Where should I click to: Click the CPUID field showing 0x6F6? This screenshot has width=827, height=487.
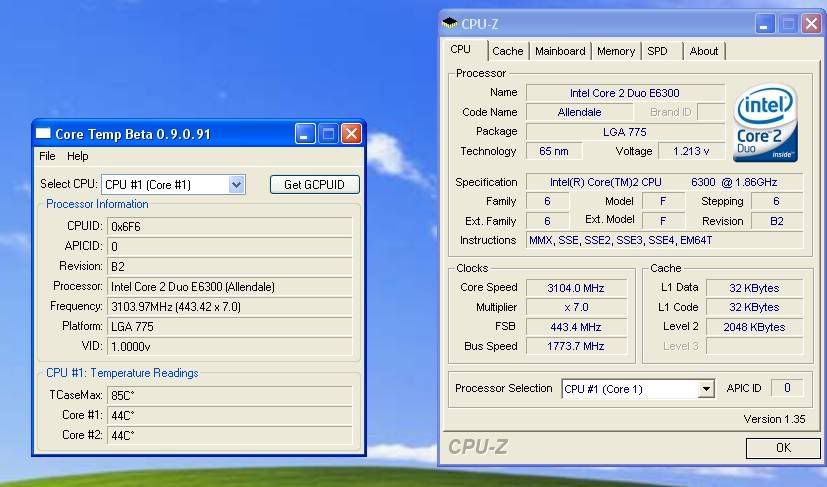229,226
